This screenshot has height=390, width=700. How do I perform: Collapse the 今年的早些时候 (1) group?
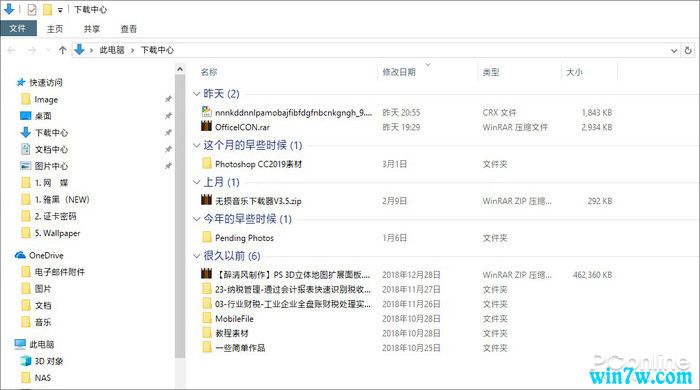coord(196,219)
